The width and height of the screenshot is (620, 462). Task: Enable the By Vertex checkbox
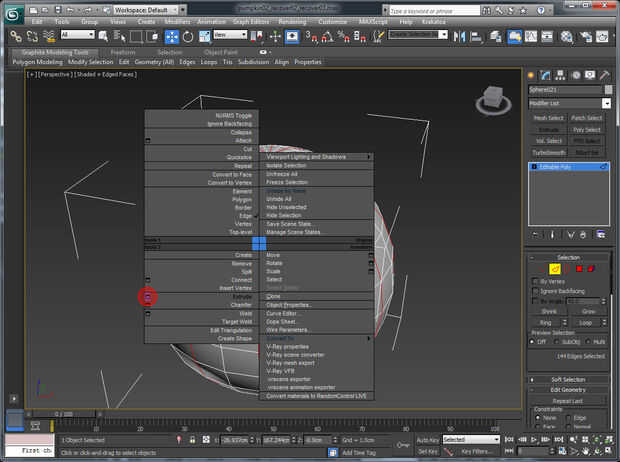(535, 281)
